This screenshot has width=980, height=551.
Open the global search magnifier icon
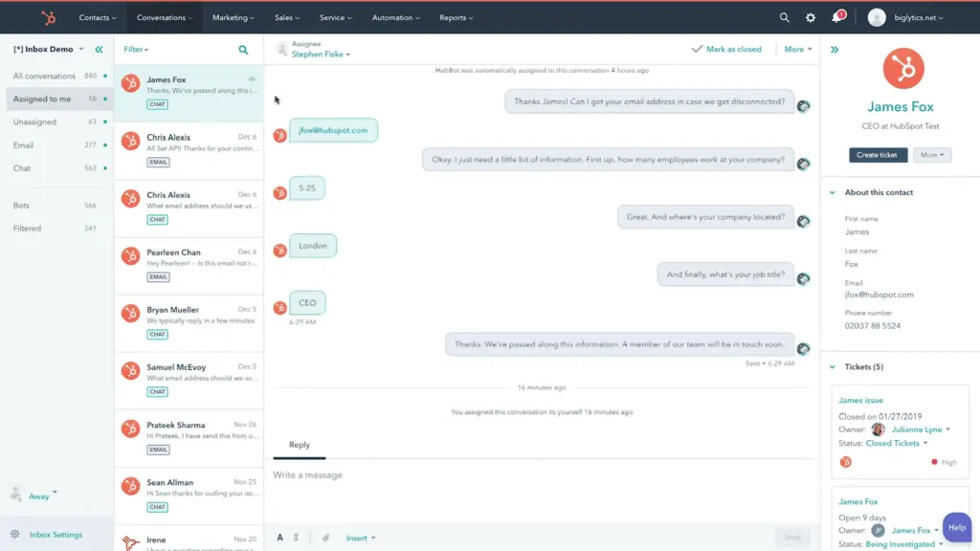(784, 17)
